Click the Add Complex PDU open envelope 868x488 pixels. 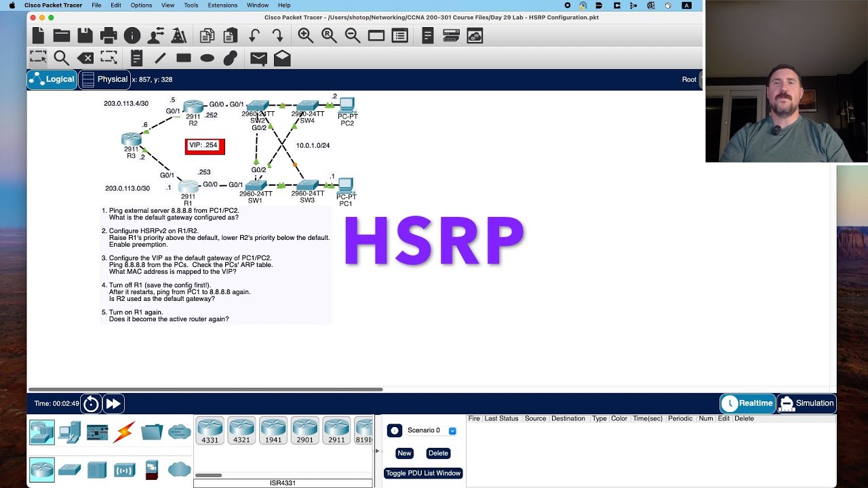coord(282,58)
